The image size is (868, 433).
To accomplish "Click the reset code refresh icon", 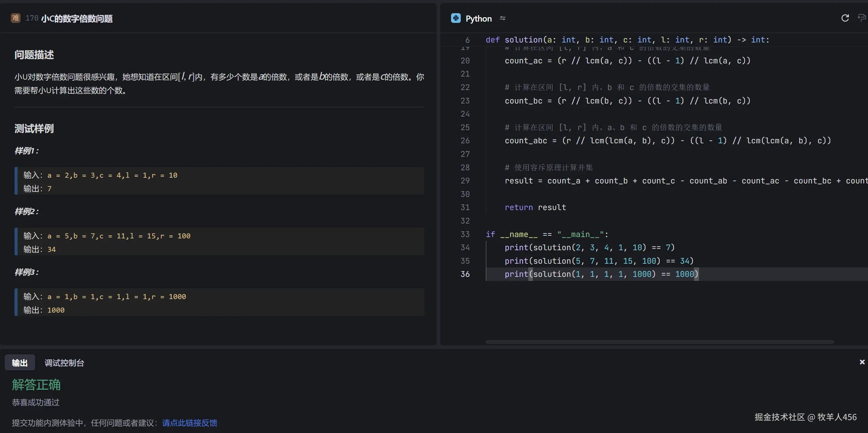I will tap(845, 18).
